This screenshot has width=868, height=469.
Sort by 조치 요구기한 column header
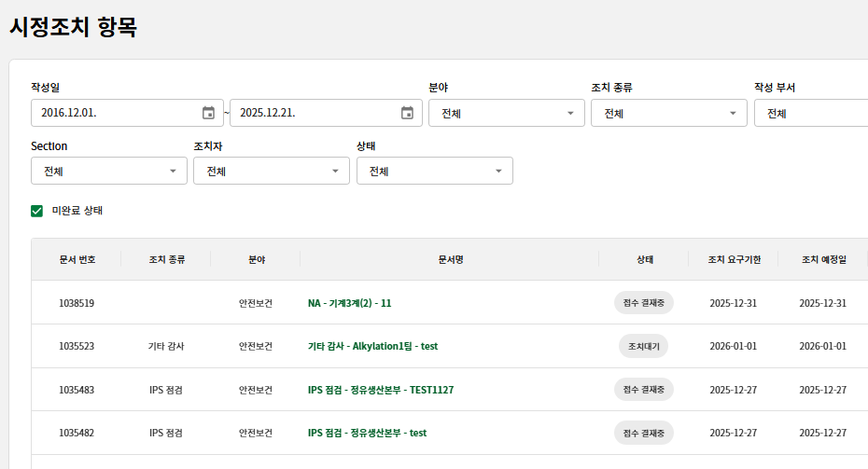click(734, 259)
